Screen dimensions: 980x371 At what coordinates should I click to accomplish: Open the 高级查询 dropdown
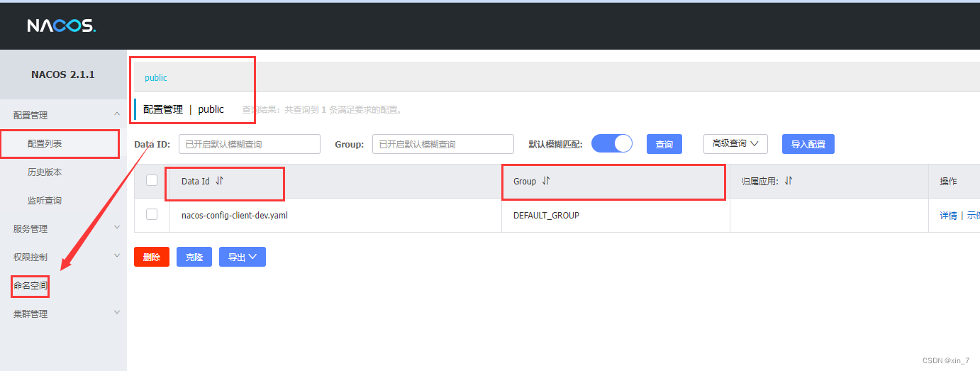735,143
